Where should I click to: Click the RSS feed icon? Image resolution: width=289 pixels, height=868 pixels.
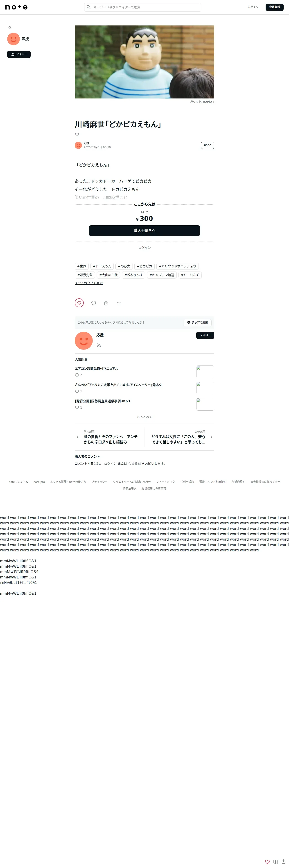point(99,345)
